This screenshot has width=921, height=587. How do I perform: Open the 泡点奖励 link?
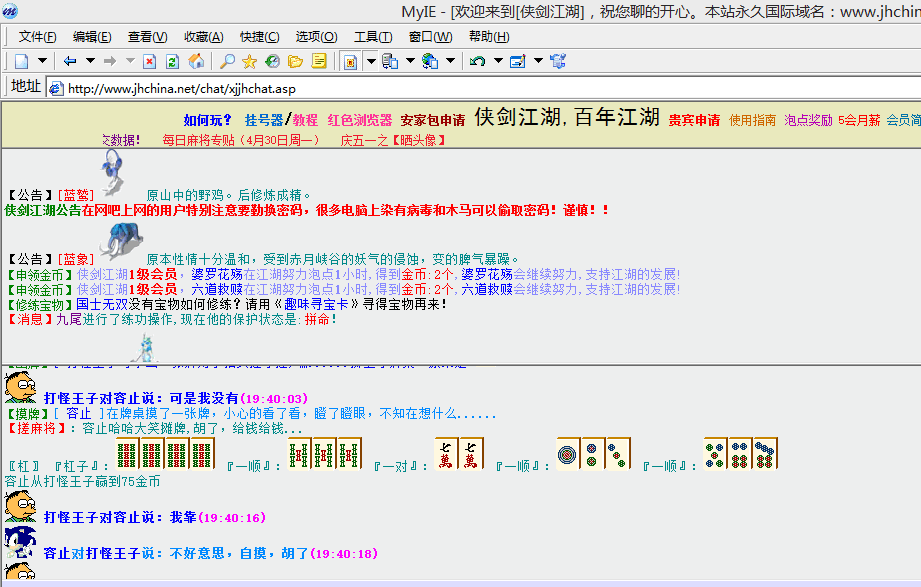[x=808, y=120]
